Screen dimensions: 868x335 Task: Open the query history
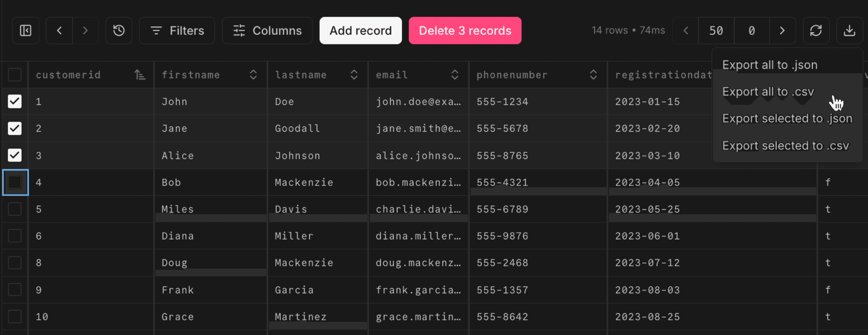coord(118,30)
